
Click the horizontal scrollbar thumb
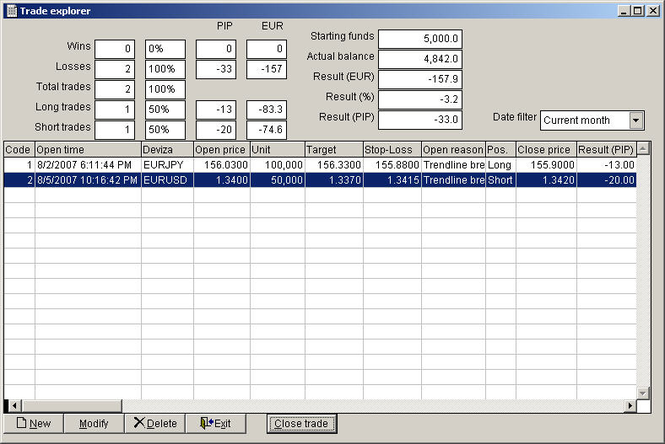tap(71, 406)
